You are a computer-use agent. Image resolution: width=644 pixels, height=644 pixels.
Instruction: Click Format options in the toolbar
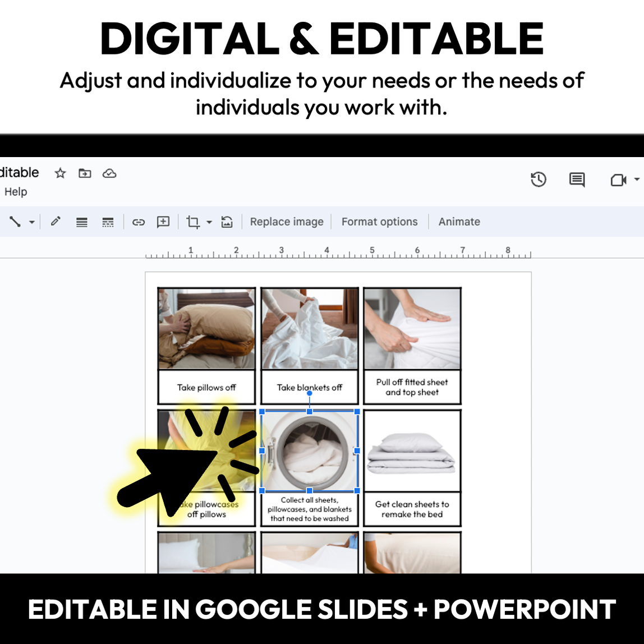pos(380,222)
